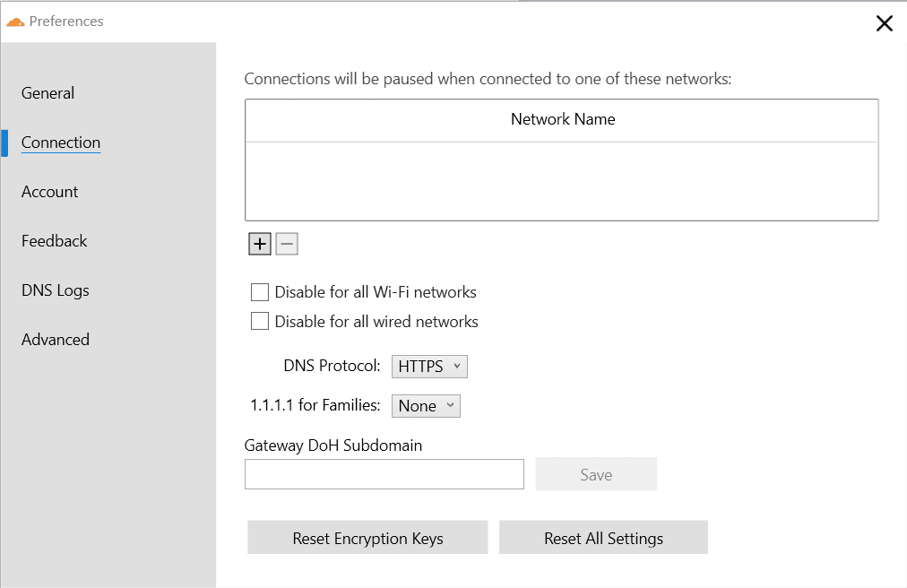Switch to the Account tab

50,192
